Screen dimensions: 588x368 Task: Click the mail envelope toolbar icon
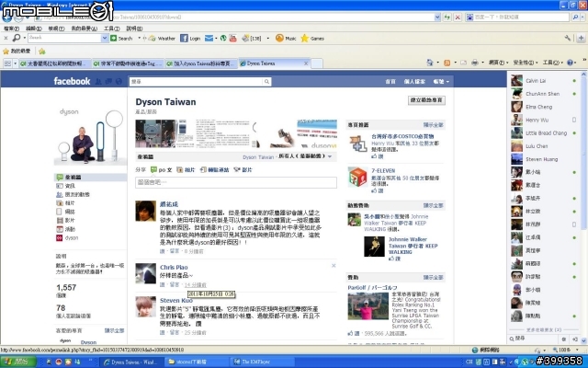pyautogui.click(x=209, y=39)
